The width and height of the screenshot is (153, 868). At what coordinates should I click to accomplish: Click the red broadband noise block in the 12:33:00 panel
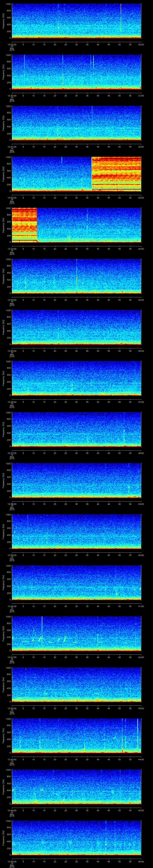pos(24,225)
